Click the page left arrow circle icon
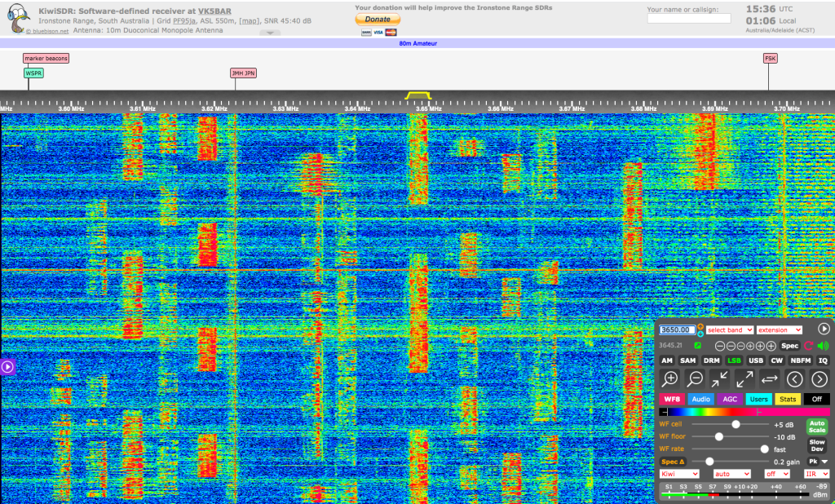Image resolution: width=835 pixels, height=504 pixels. click(x=795, y=378)
